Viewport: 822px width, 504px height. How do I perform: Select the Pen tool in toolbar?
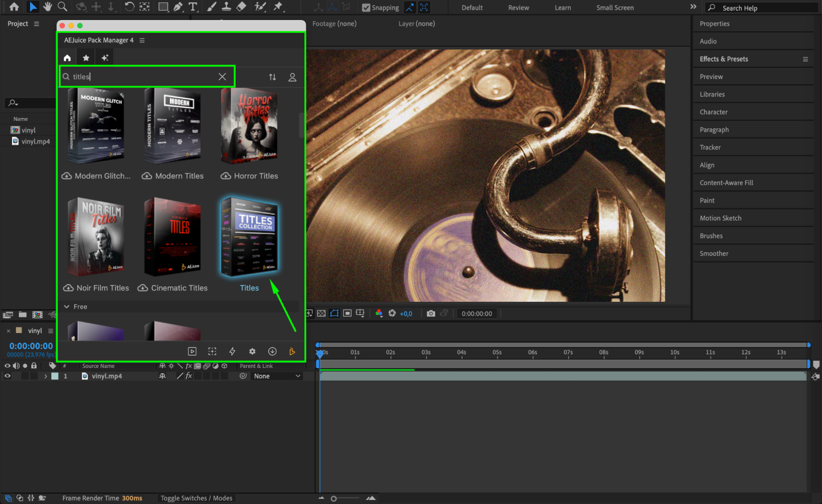tap(178, 7)
